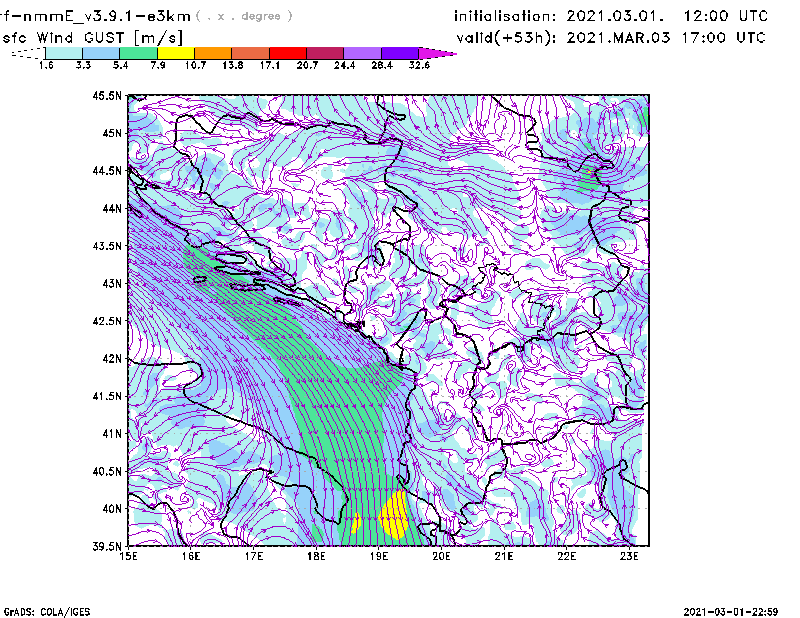This screenshot has height=618, width=800.
Task: Click the magenta arrow for values above 32.6
Action: 436,53
